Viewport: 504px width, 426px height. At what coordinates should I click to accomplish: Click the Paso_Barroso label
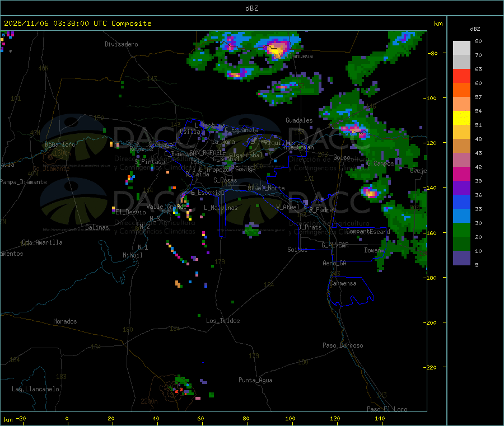343,345
